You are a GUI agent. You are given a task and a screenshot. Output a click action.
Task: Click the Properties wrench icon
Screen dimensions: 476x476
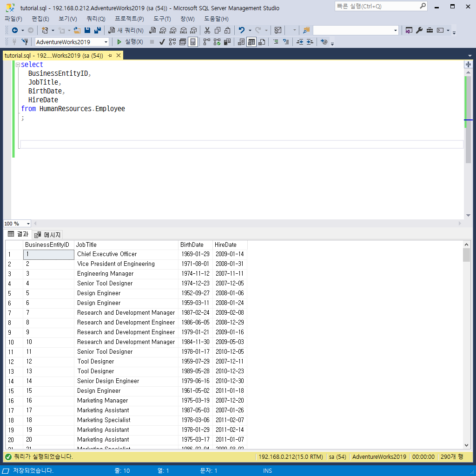point(419,30)
